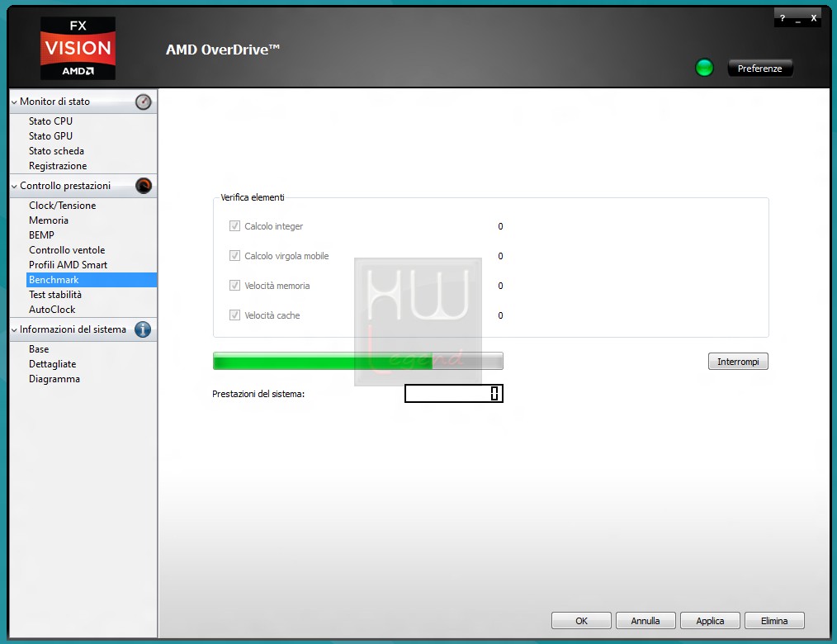Image resolution: width=837 pixels, height=644 pixels.
Task: Click the Calcolo virgola mobile score value
Action: pos(500,256)
